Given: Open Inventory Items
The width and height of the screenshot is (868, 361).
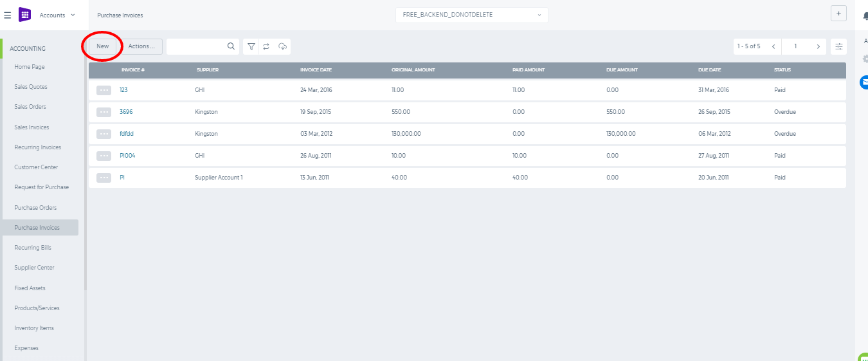Looking at the screenshot, I should pos(34,328).
